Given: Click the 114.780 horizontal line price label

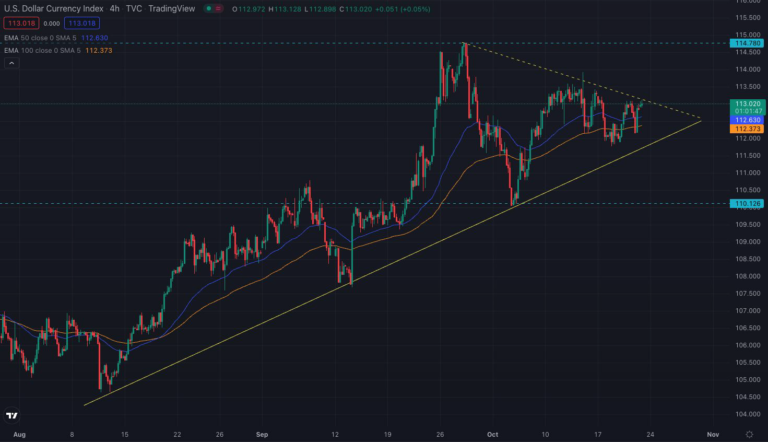Looking at the screenshot, I should pyautogui.click(x=746, y=43).
